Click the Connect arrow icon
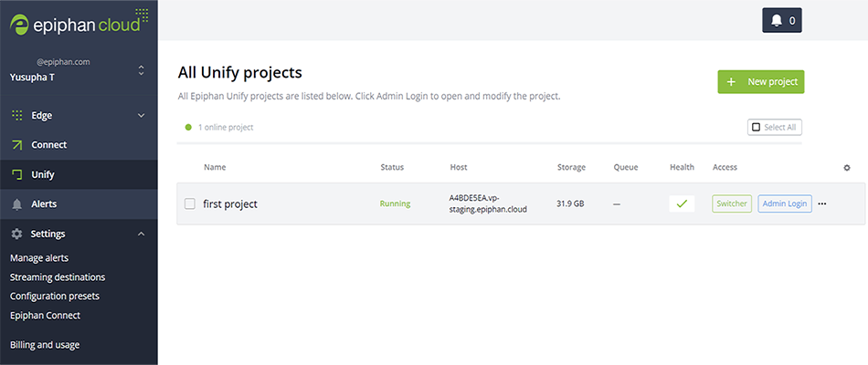Screen dimensions: 868x365 click(17, 145)
